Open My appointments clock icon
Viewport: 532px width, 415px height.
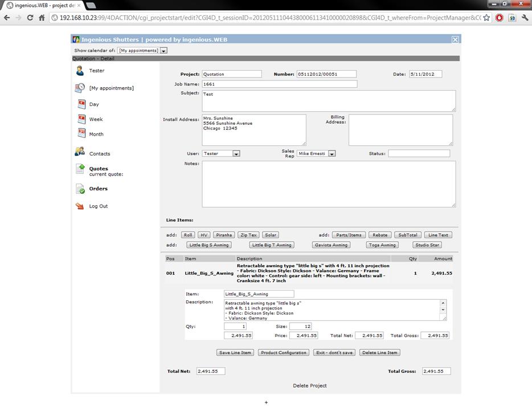80,88
